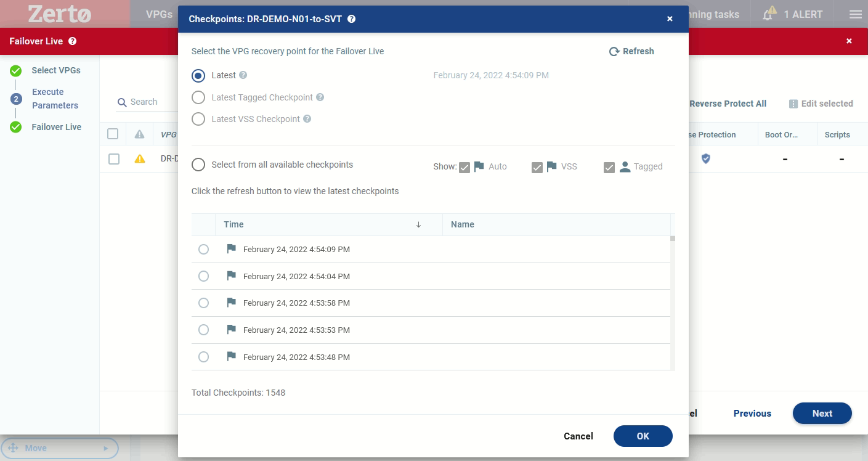This screenshot has width=868, height=461.
Task: Click the Time column sort arrow
Action: (418, 225)
